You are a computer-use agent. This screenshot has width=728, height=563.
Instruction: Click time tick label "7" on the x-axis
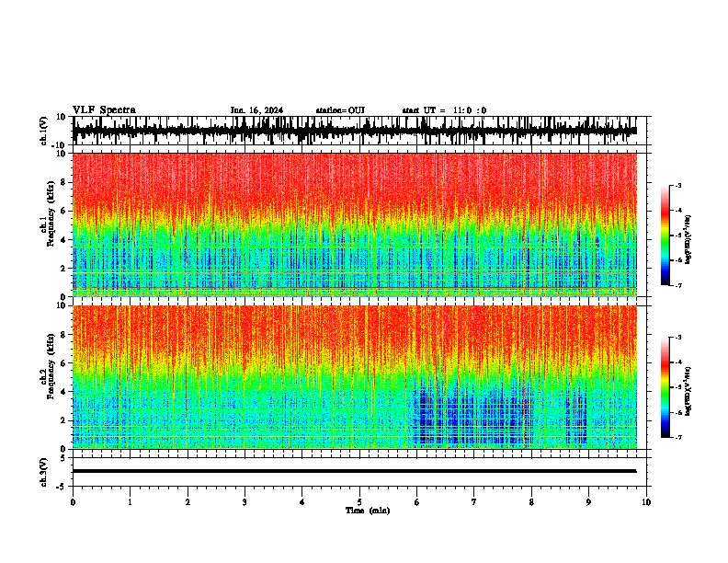click(x=474, y=502)
